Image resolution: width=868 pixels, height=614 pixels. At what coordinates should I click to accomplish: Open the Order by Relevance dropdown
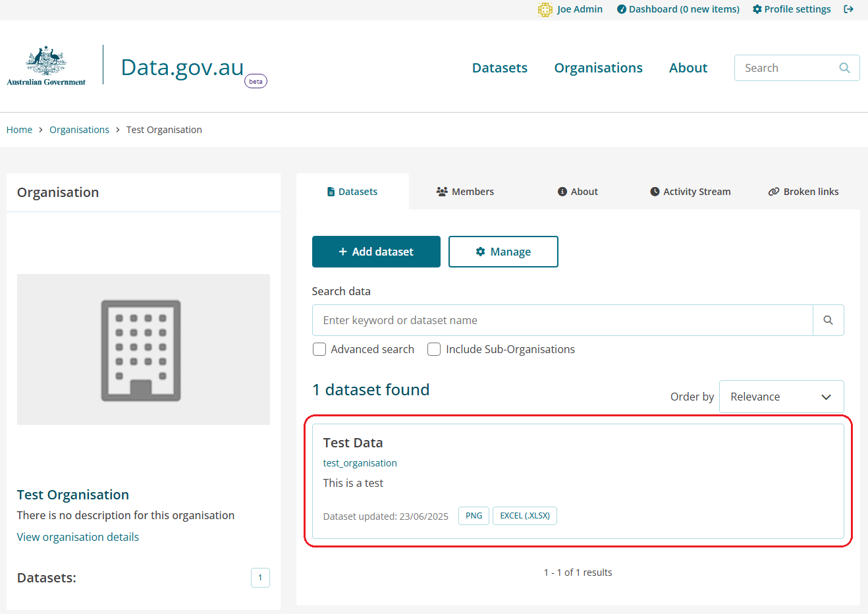pyautogui.click(x=781, y=397)
